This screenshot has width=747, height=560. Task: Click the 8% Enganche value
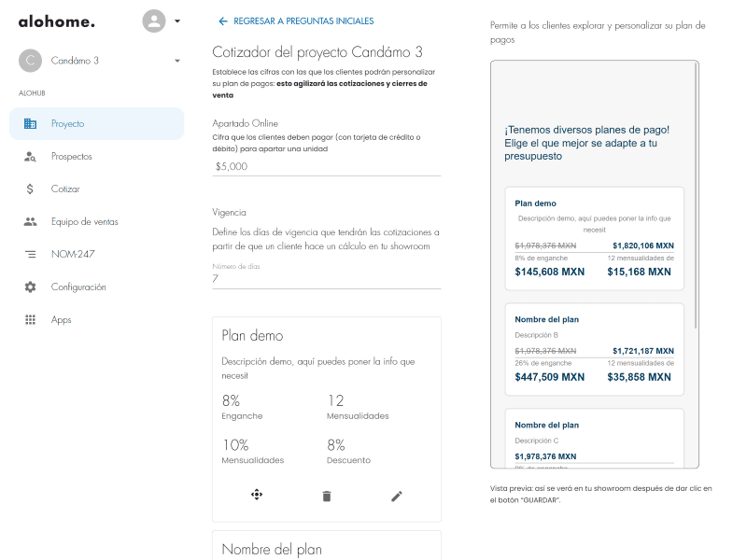tap(231, 400)
